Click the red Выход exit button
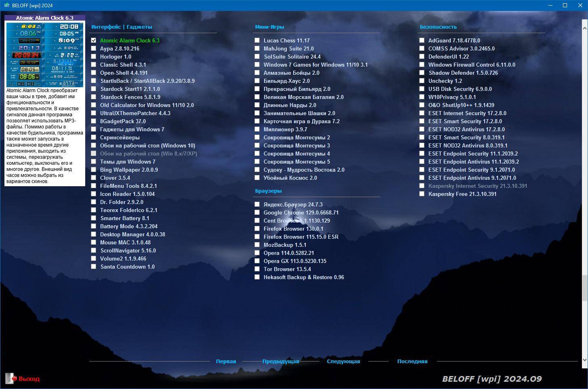The width and height of the screenshot is (588, 389). tap(23, 378)
